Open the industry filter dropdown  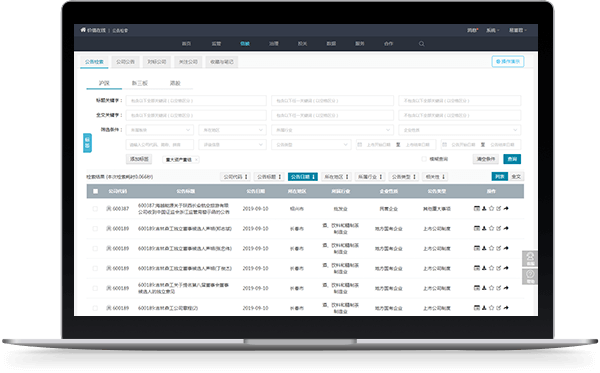coord(333,130)
